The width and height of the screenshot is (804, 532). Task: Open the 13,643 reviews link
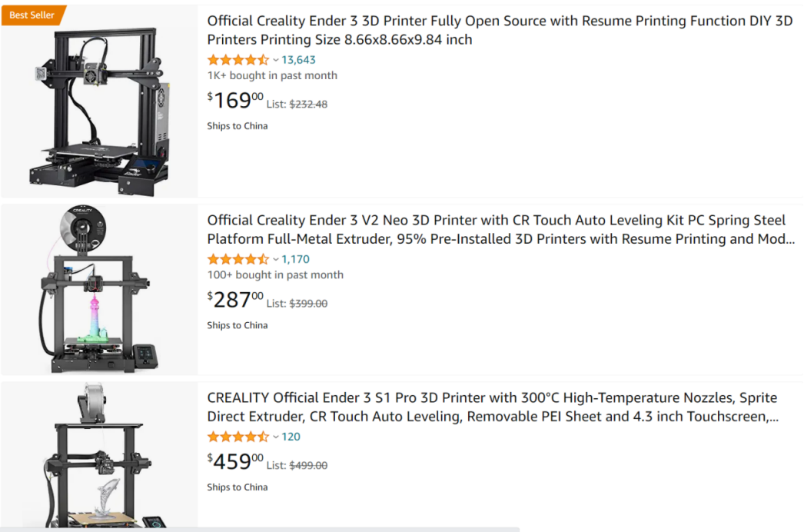tap(298, 60)
